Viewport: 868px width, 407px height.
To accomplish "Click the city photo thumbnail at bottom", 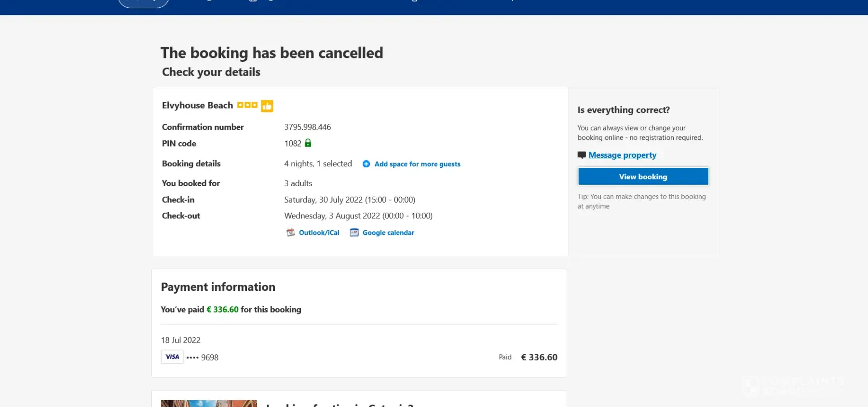I will 209,403.
